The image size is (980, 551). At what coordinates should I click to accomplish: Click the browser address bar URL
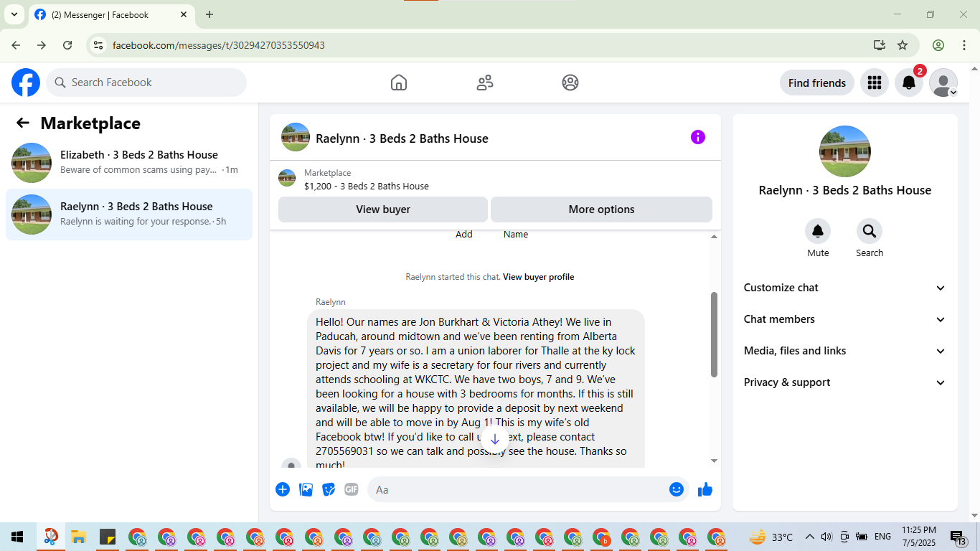(x=219, y=45)
